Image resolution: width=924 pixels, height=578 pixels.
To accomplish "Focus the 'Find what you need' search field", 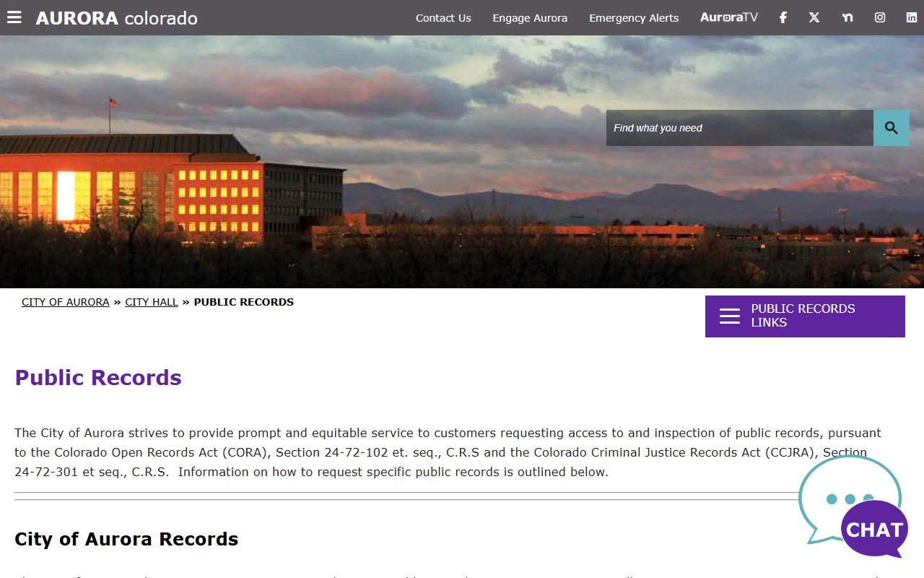I will click(x=740, y=128).
